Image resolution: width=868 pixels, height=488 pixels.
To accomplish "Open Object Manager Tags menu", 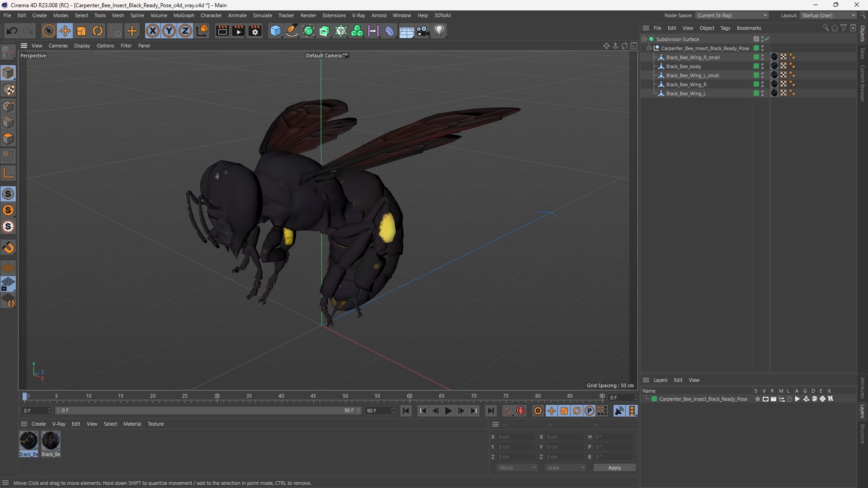I will [725, 28].
